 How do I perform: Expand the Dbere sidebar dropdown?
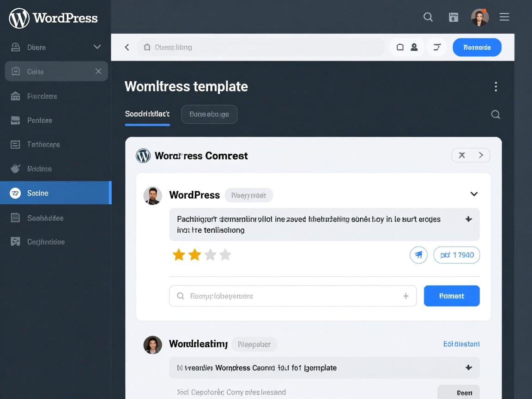click(x=97, y=47)
